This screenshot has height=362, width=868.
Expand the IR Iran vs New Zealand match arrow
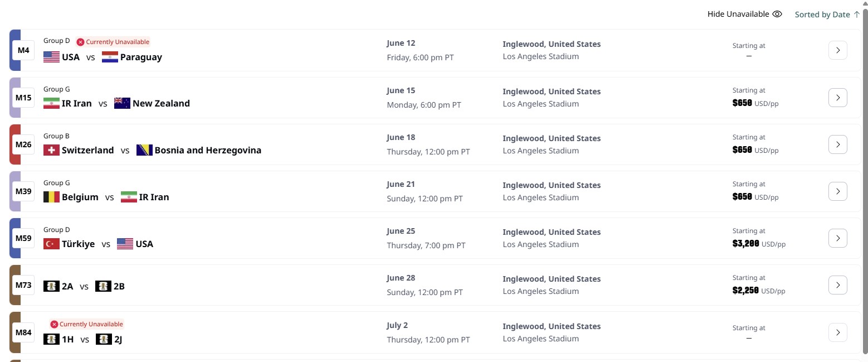click(x=838, y=98)
